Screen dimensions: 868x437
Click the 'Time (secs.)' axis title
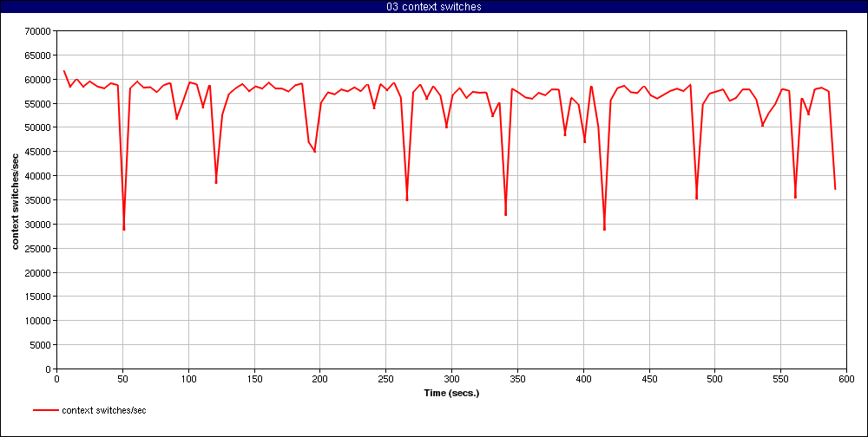[x=451, y=394]
